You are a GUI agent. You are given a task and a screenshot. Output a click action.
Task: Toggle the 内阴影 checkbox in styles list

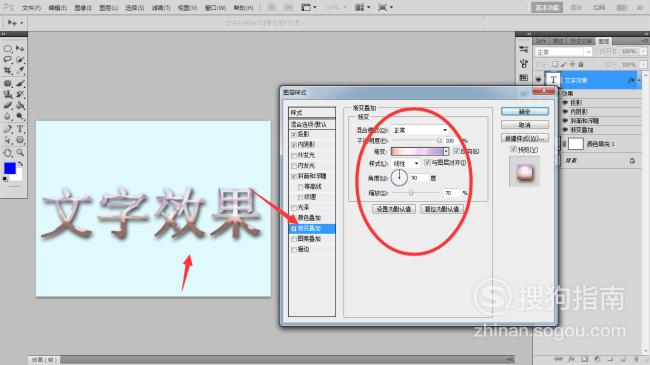tap(293, 145)
